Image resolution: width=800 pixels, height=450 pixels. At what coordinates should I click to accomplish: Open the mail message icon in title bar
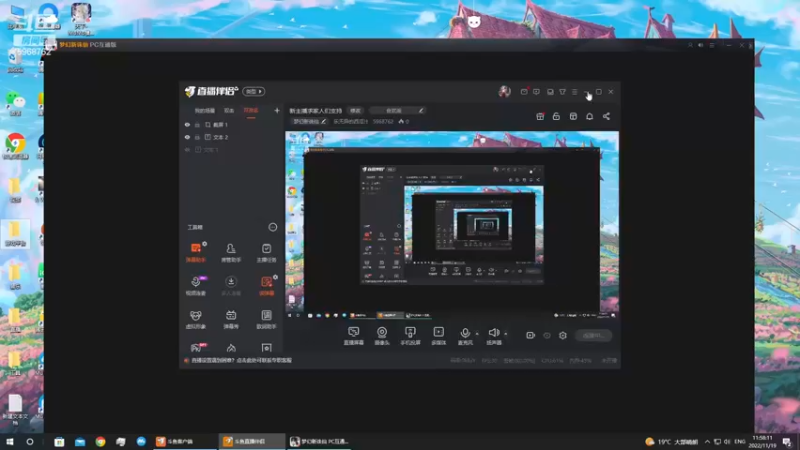(x=524, y=92)
